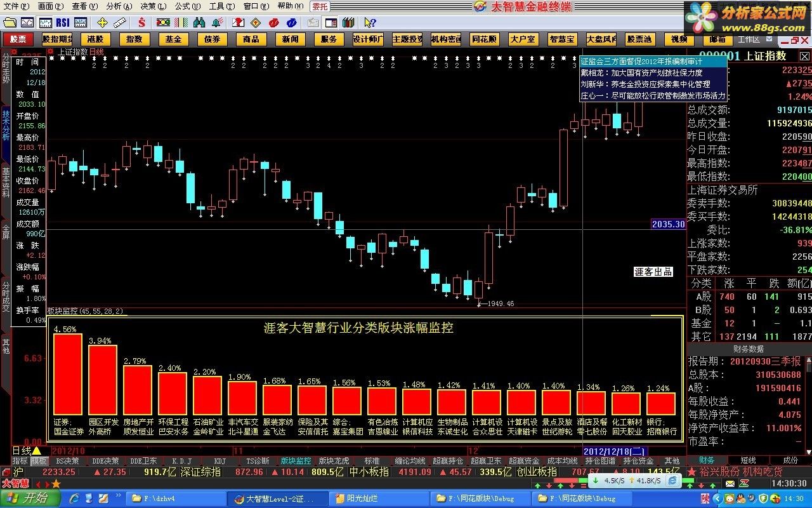This screenshot has width=812, height=508.
Task: Click the panel layout window icon
Action: click(x=331, y=22)
